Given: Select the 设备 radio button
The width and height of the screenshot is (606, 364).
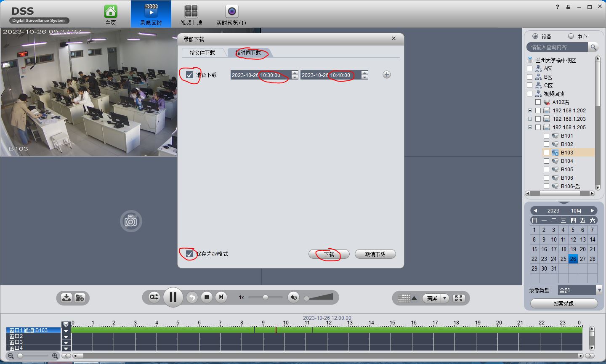Looking at the screenshot, I should tap(535, 36).
